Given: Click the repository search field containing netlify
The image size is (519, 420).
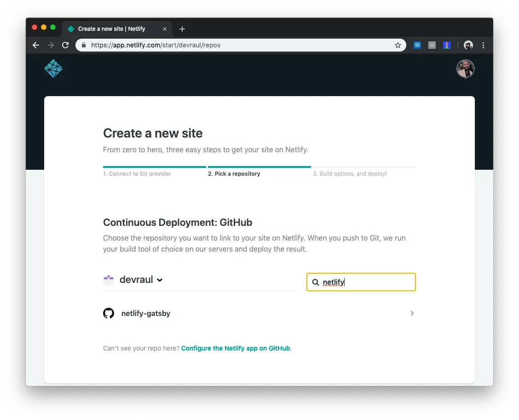Looking at the screenshot, I should [361, 282].
